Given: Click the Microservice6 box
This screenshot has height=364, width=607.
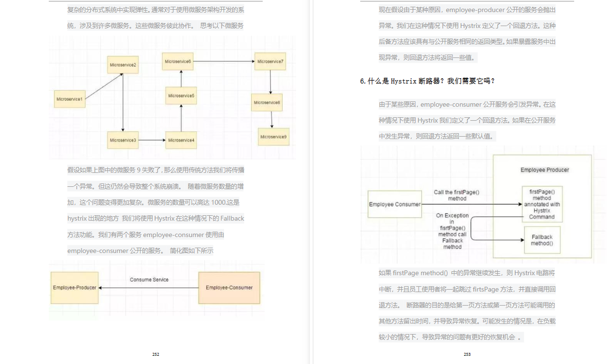Looking at the screenshot, I should click(178, 61).
